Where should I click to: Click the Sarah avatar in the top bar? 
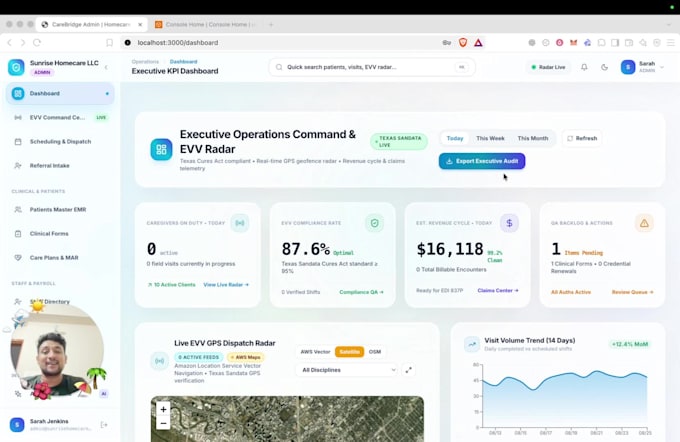pyautogui.click(x=628, y=67)
